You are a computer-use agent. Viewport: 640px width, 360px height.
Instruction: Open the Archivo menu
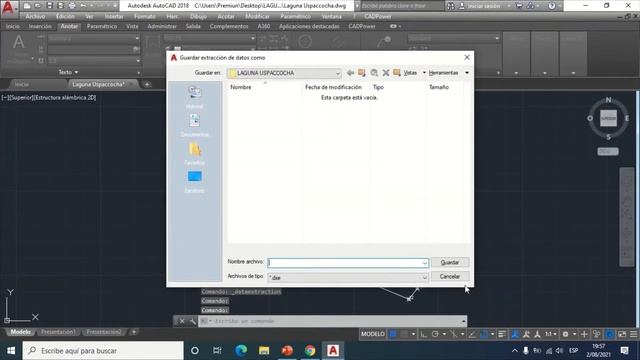(x=35, y=16)
